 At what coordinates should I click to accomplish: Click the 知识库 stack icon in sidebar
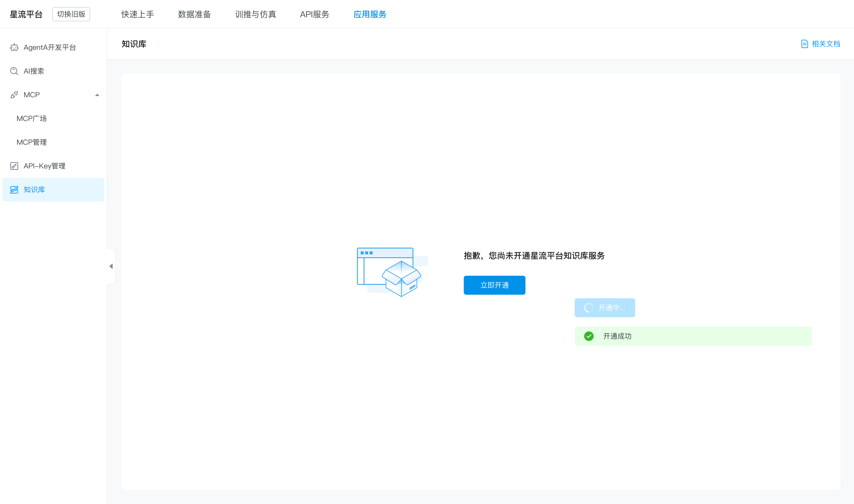click(14, 190)
